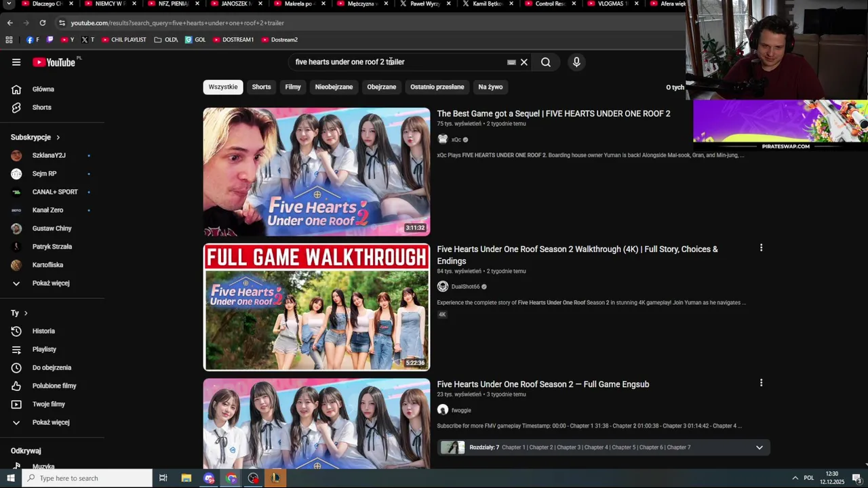Image resolution: width=868 pixels, height=488 pixels.
Task: Expand subscriptions with Pokaż więcej
Action: coord(52,283)
